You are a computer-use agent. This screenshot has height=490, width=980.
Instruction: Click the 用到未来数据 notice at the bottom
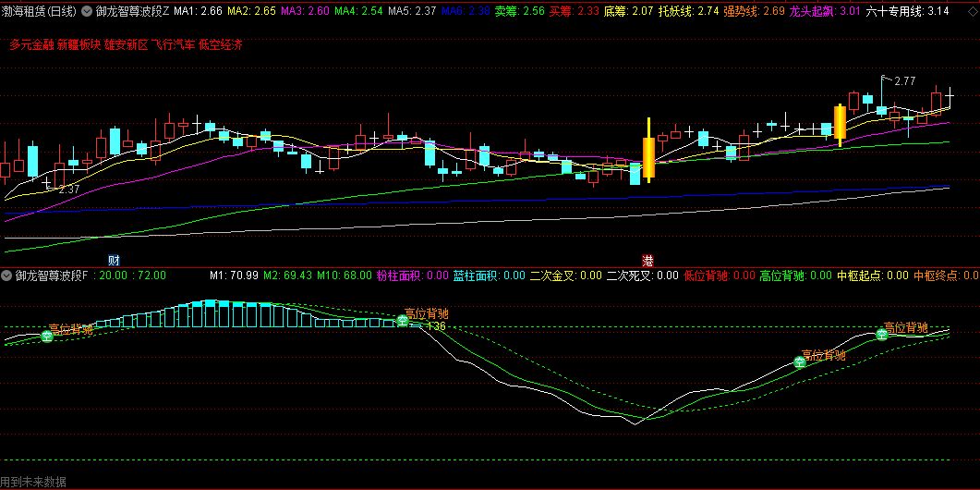coord(34,483)
